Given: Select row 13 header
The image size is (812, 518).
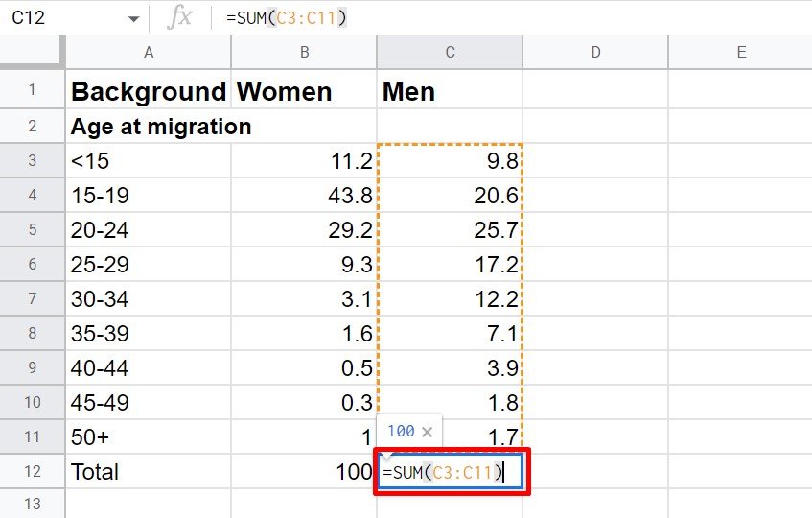Looking at the screenshot, I should pos(32,504).
